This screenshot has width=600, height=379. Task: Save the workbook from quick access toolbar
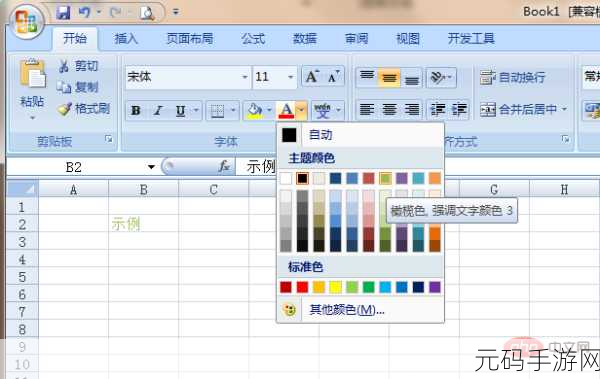pos(63,13)
